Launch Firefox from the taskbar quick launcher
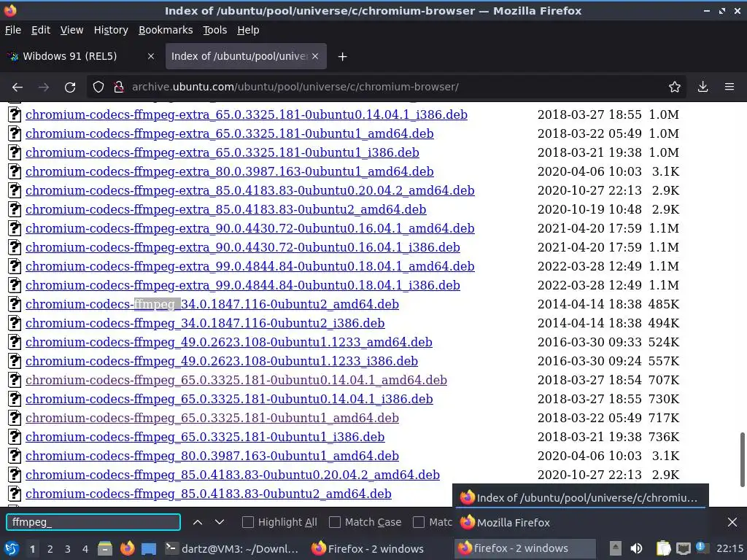Viewport: 747px width, 560px height. (x=127, y=548)
